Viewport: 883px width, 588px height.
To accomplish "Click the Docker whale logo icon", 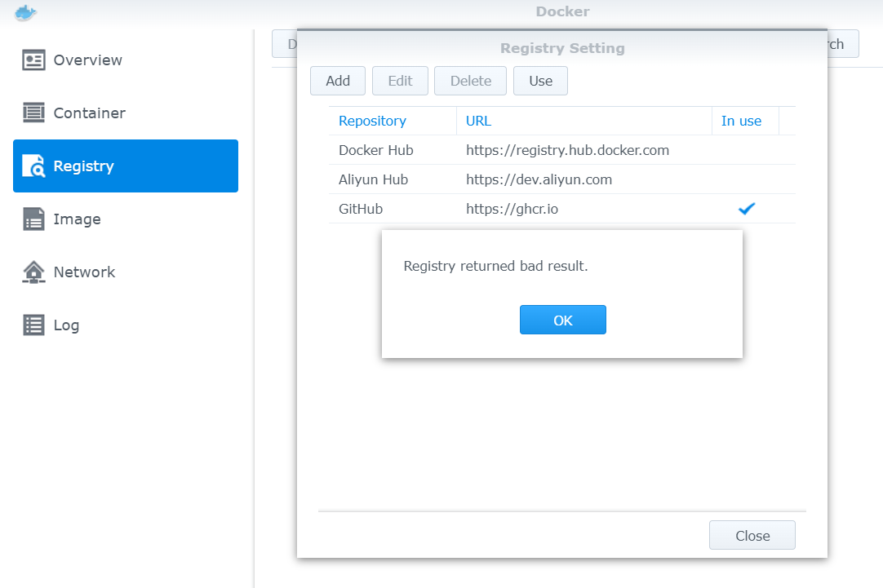I will (26, 12).
